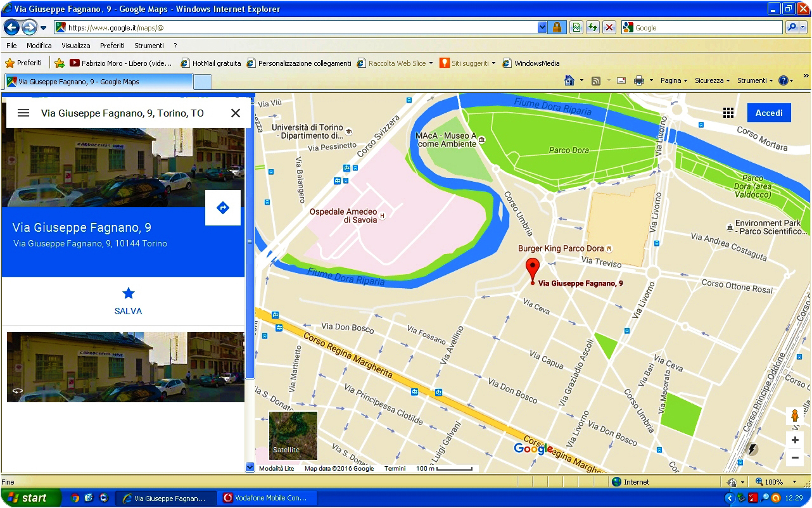Open the Preferiti menu in menu bar
Viewport: 812px width, 508px height.
112,46
